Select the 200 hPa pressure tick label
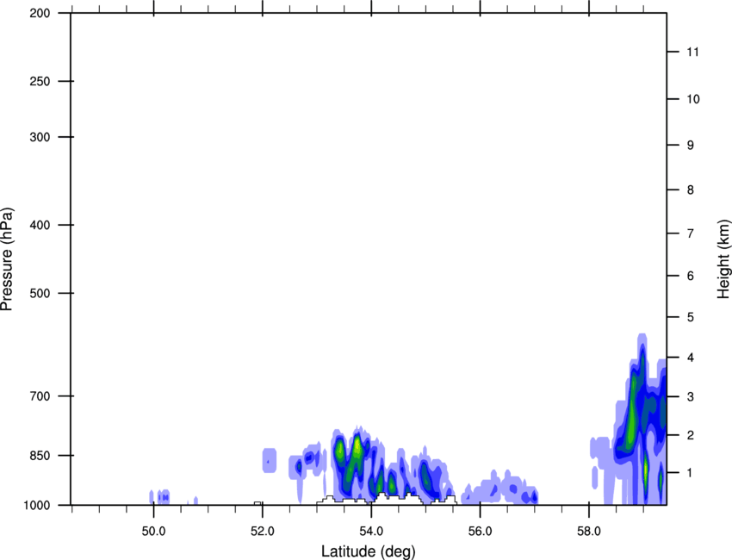This screenshot has width=732, height=560. [x=40, y=13]
